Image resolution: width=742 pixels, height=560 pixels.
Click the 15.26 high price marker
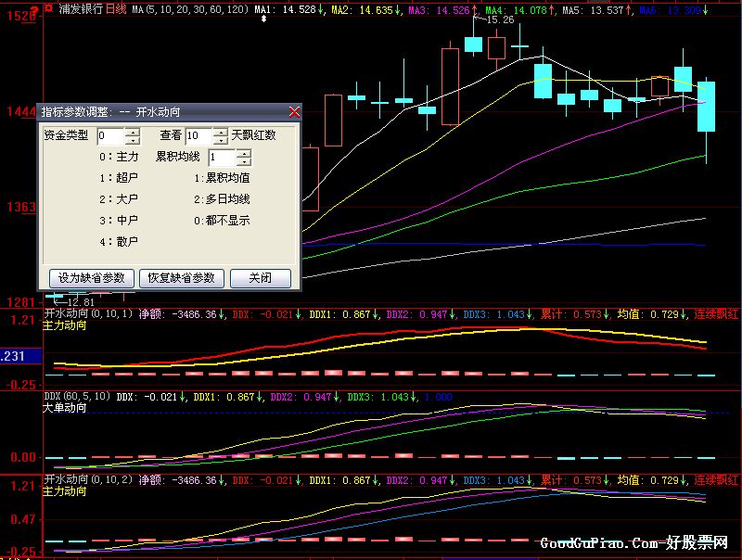[x=498, y=19]
